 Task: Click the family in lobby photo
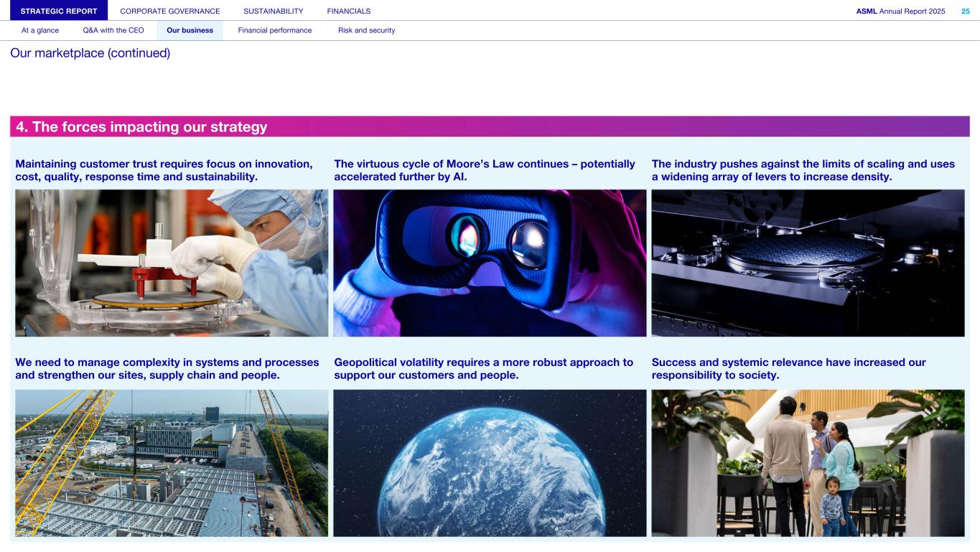click(808, 463)
